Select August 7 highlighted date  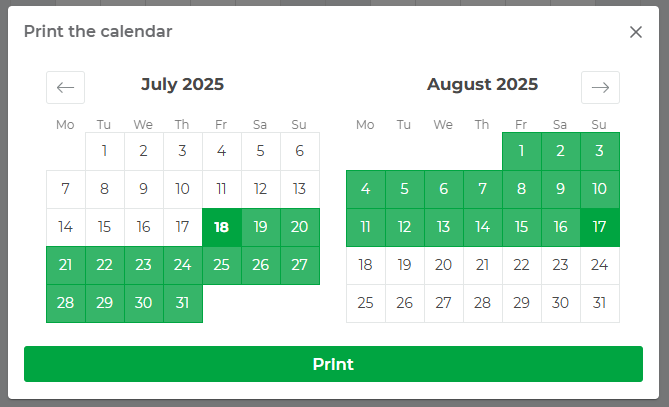click(482, 189)
